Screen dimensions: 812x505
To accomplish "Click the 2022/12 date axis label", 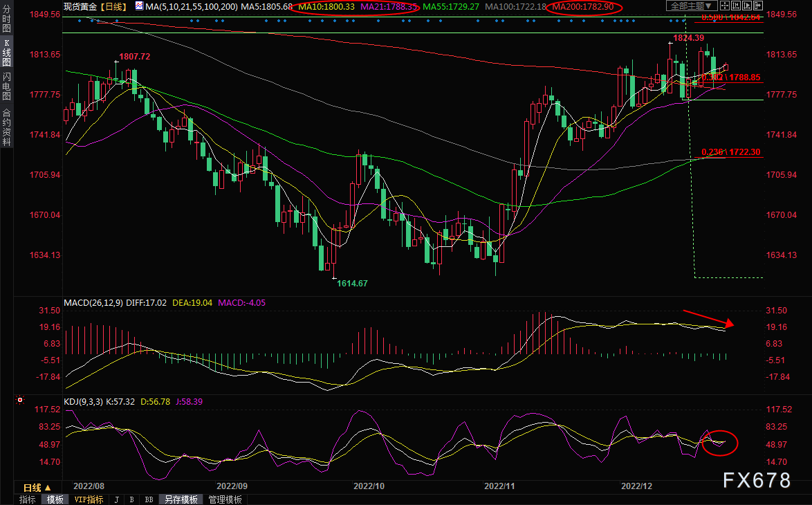I will 637,486.
